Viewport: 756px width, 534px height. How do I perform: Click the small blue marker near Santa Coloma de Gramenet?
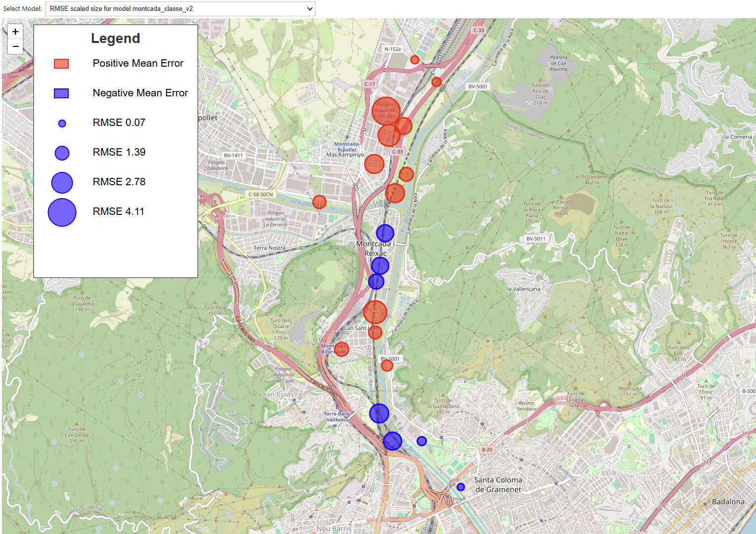pos(461,487)
